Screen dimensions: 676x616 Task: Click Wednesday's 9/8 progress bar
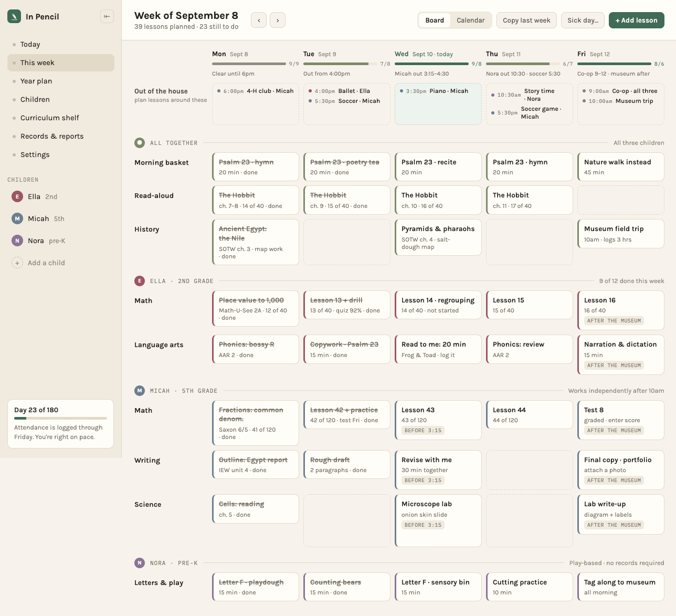click(431, 64)
